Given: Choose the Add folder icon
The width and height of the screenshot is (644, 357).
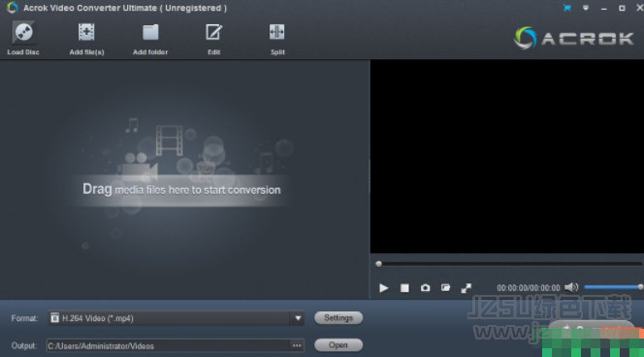Looking at the screenshot, I should pos(150,33).
